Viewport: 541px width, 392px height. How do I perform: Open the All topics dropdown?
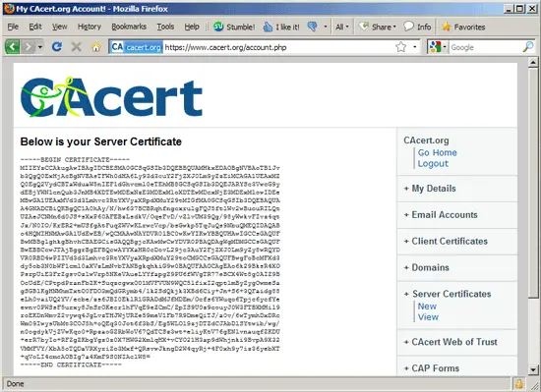coord(342,27)
